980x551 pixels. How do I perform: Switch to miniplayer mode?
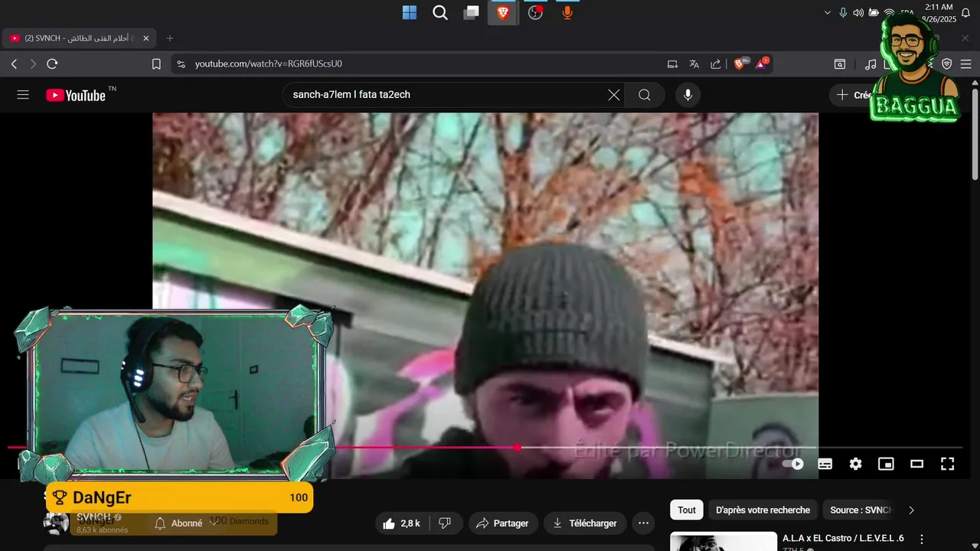886,464
